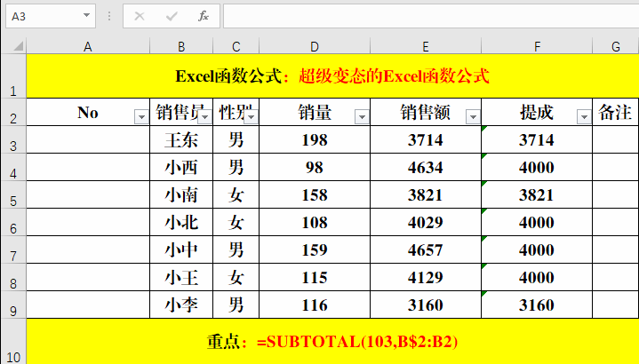Screen dimensions: 639x364
Task: Open the 销量 column filter dropdown
Action: 362,117
